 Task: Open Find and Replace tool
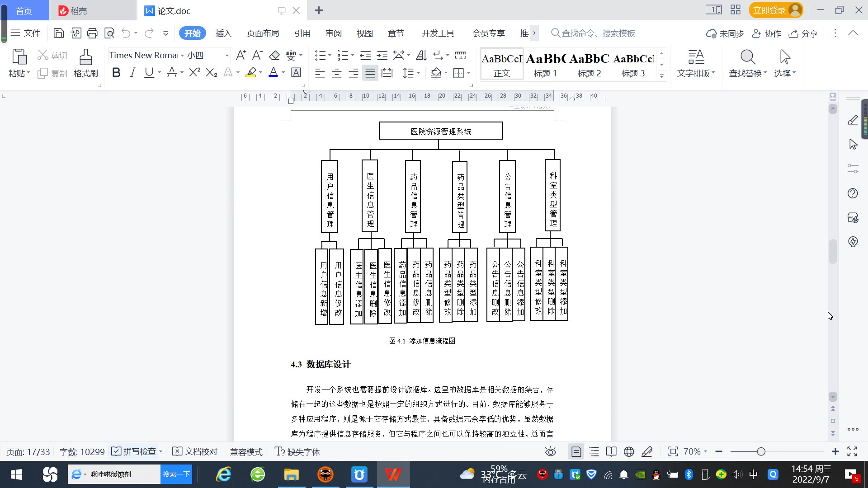pos(747,63)
